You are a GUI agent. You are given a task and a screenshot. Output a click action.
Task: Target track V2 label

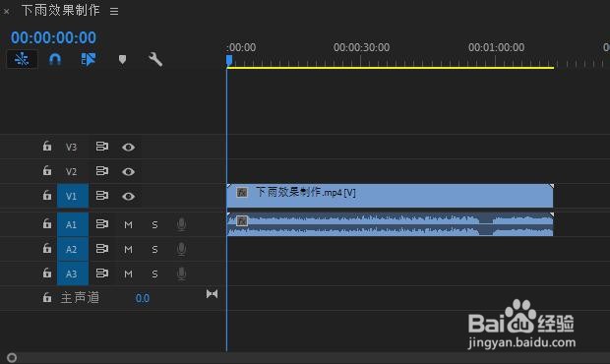pyautogui.click(x=71, y=171)
